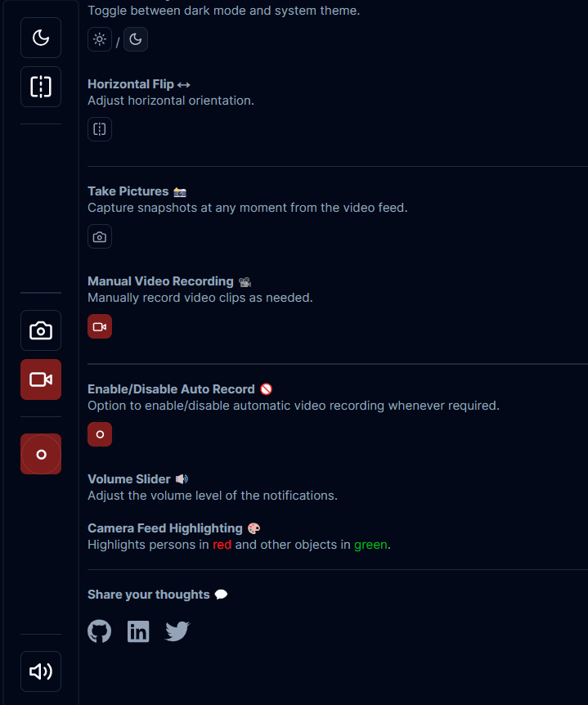Viewport: 588px width, 705px height.
Task: Click red video icon under Manual Recording
Action: (x=100, y=327)
